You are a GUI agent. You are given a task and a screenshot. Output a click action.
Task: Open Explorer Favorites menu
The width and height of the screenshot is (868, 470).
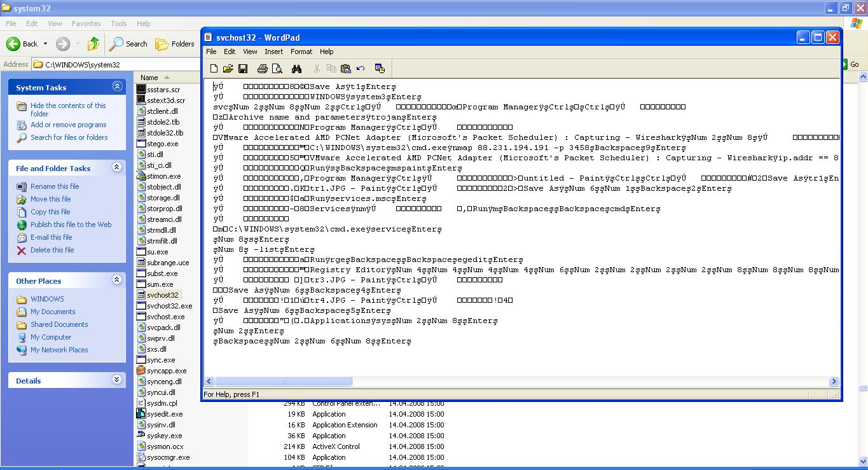[x=86, y=24]
